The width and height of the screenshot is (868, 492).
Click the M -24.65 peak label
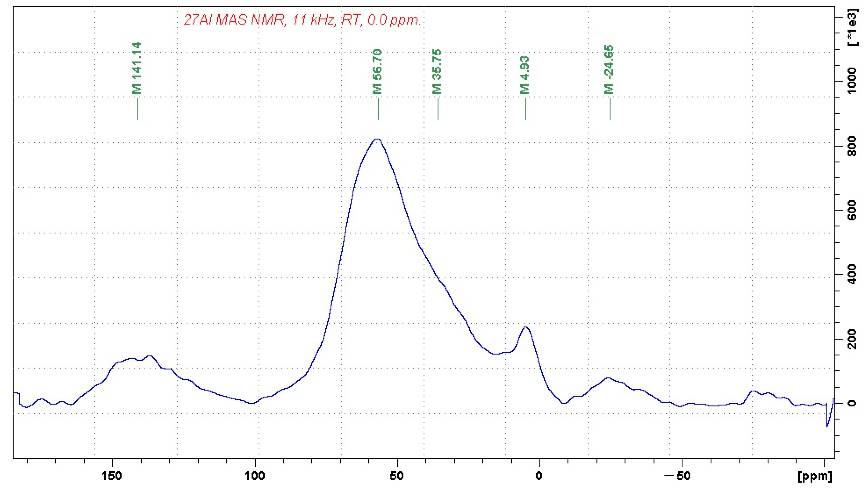click(609, 69)
